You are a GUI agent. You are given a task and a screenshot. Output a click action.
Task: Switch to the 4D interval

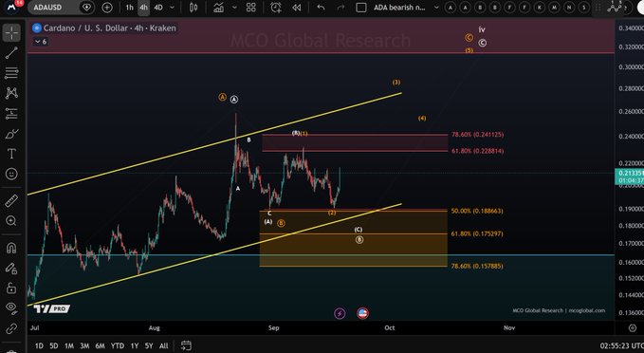tap(158, 8)
